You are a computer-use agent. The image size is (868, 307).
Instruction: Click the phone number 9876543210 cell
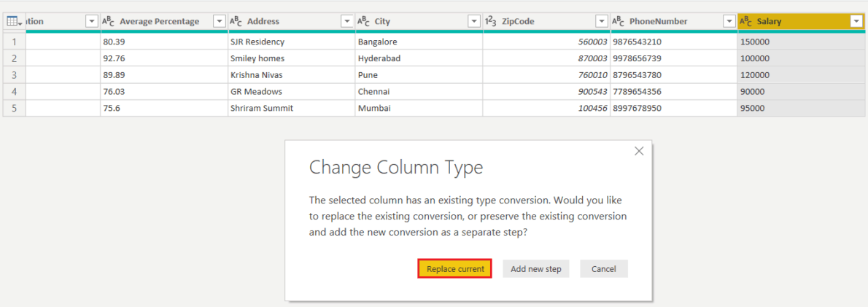pos(673,42)
